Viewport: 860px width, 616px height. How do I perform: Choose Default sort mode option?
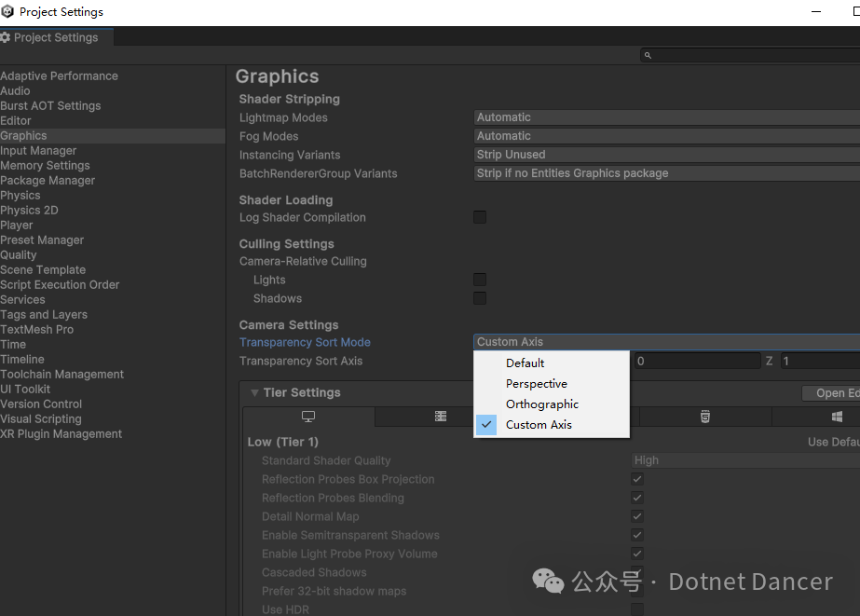point(552,363)
